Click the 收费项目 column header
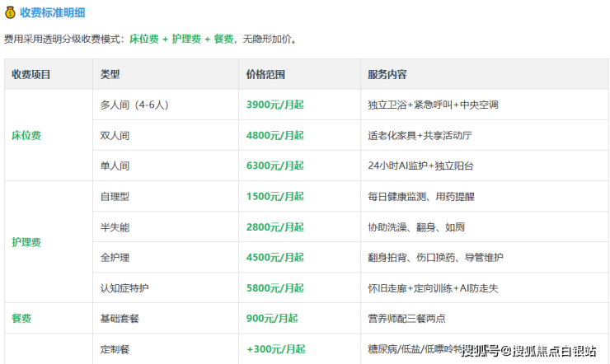This screenshot has height=364, width=610. click(x=31, y=74)
